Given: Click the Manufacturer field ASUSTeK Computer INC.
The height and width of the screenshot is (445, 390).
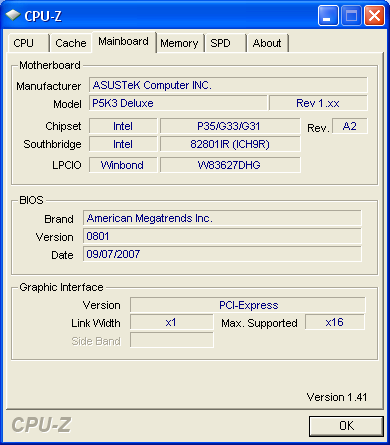Looking at the screenshot, I should 228,85.
